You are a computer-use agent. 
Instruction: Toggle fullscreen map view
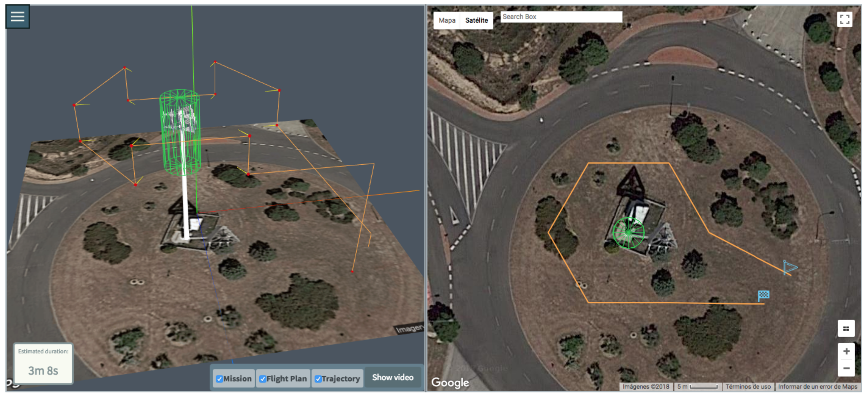[844, 19]
